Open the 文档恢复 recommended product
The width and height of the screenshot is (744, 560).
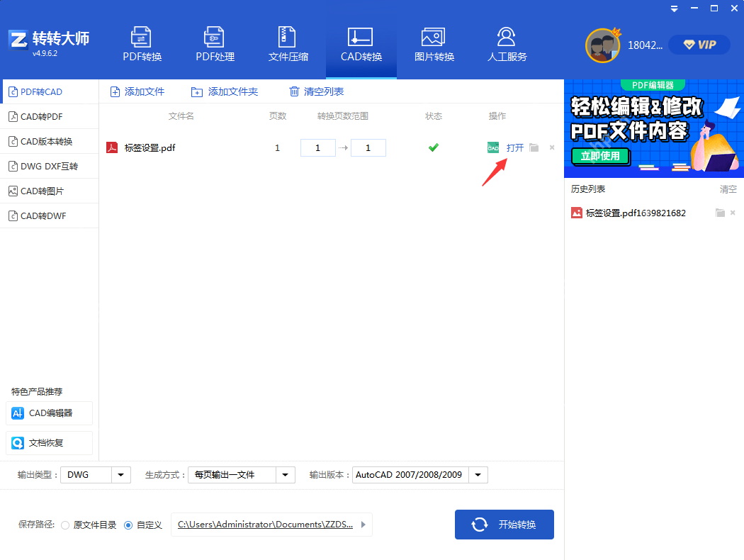50,443
